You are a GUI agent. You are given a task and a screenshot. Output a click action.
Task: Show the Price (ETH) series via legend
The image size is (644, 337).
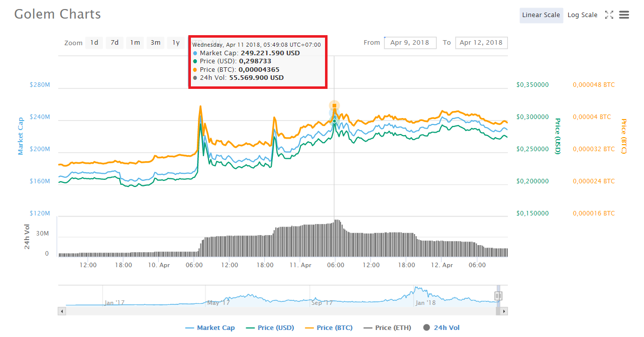click(x=387, y=328)
